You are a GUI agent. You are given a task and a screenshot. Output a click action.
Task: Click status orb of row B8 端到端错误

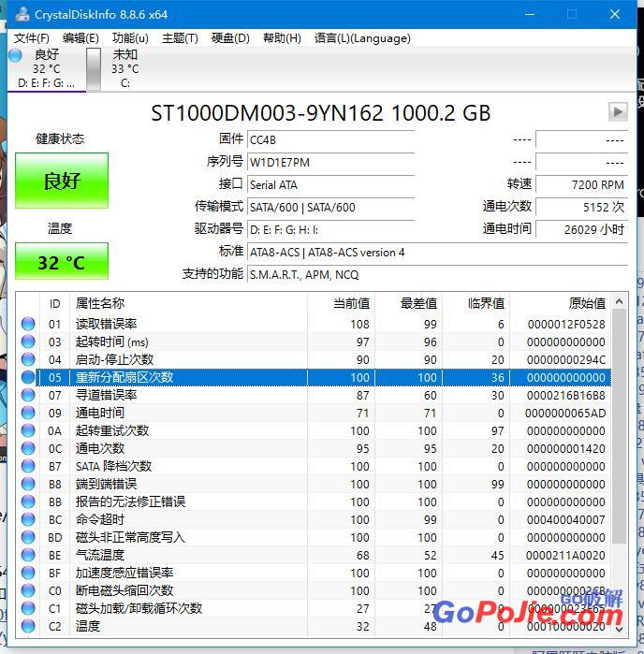pyautogui.click(x=28, y=484)
